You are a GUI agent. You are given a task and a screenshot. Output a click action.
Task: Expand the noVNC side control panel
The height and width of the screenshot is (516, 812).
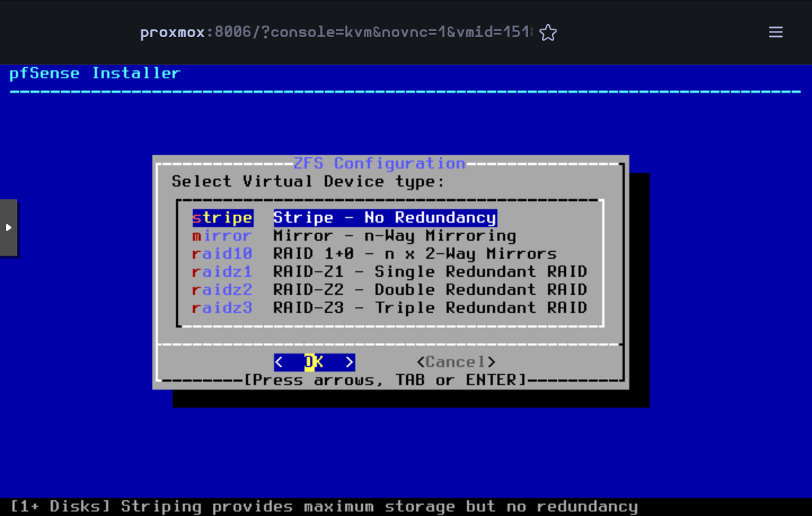[8, 227]
